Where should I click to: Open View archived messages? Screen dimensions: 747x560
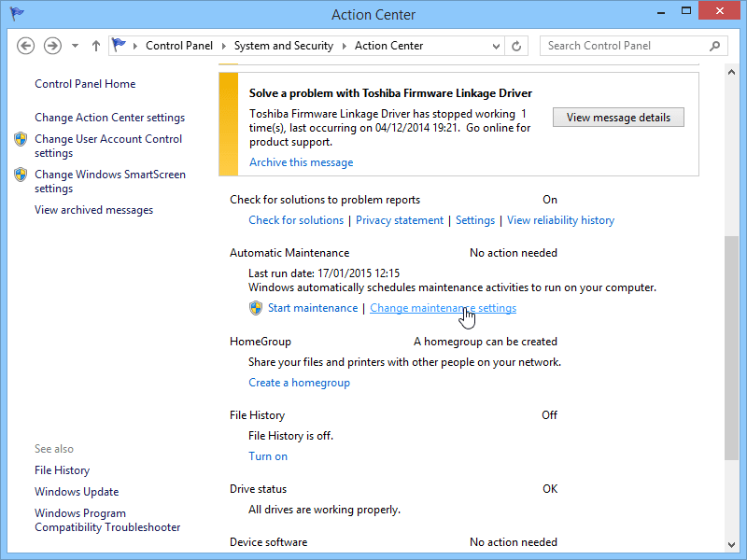94,210
